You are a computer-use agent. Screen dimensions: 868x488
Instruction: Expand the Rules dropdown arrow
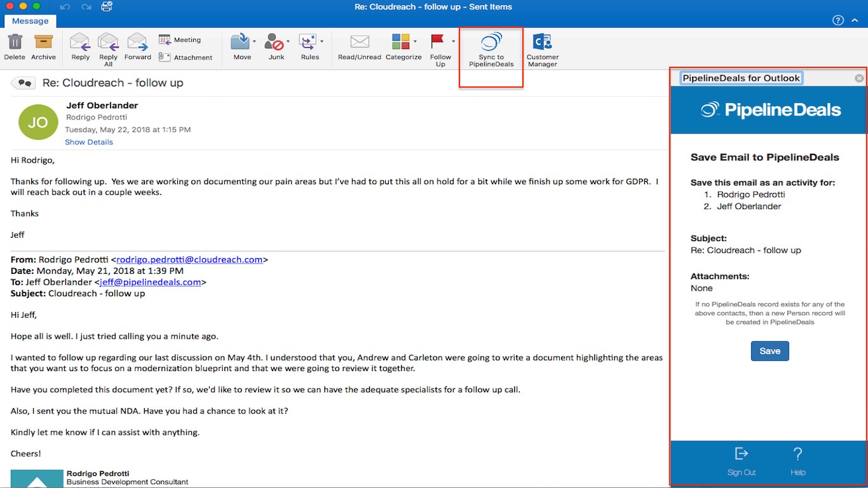coord(322,41)
